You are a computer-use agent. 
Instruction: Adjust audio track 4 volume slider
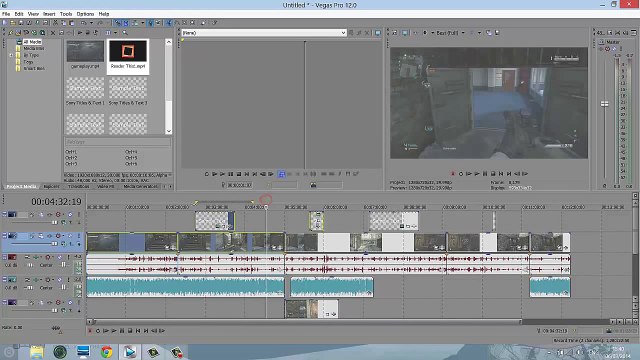coord(29,288)
